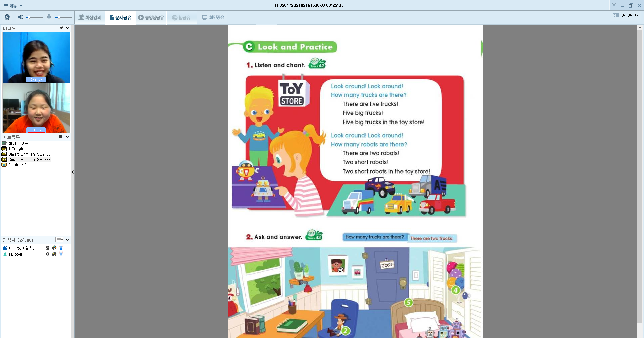
Task: Pin the 비디오 video panel
Action: pos(61,28)
